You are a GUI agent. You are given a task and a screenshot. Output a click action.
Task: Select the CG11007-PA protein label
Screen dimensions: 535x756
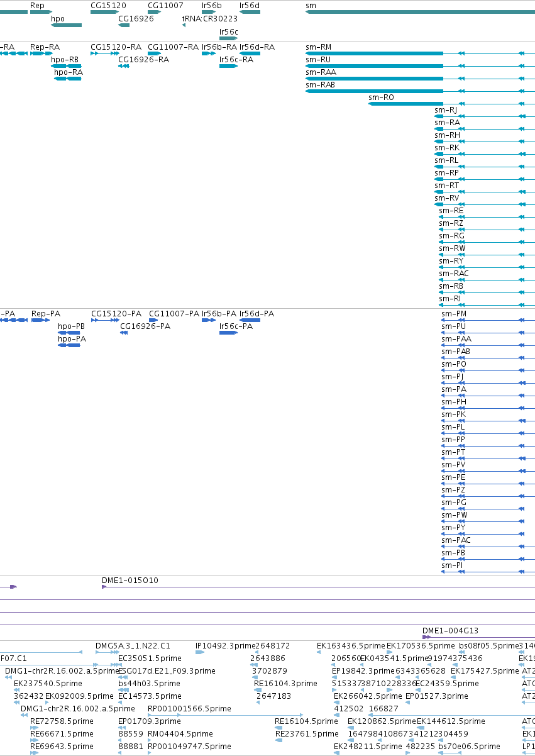(x=174, y=314)
